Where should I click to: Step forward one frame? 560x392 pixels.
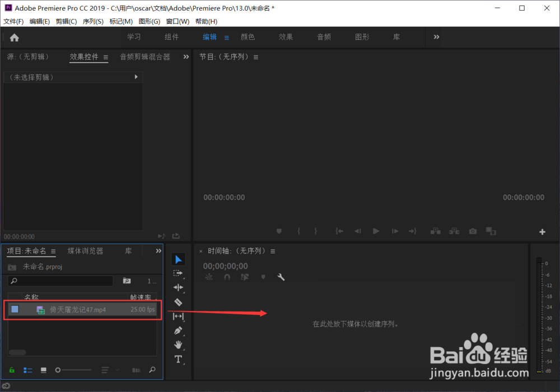tap(395, 231)
